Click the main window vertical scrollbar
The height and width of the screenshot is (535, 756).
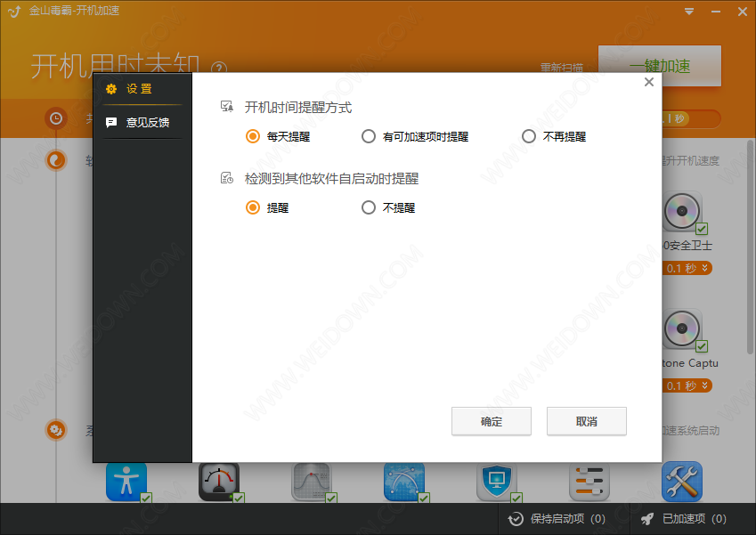[751, 247]
